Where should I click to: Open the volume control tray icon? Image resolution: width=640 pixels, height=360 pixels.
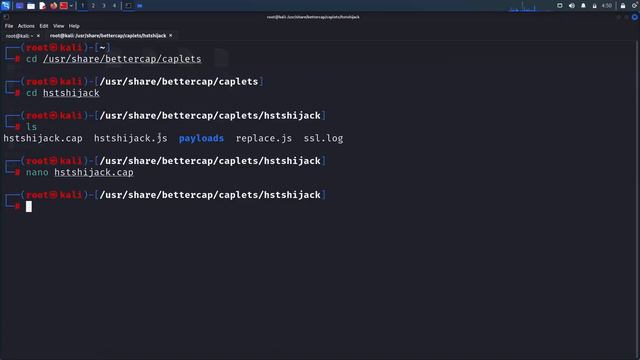(572, 6)
